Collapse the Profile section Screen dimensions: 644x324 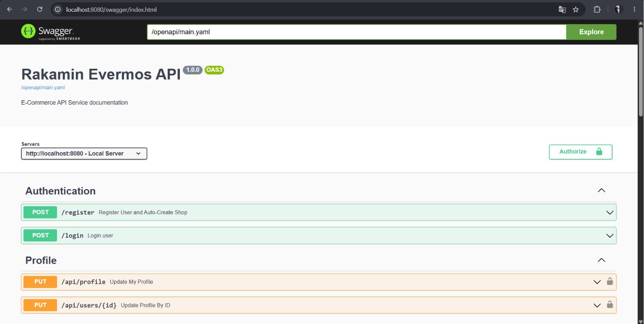[601, 260]
